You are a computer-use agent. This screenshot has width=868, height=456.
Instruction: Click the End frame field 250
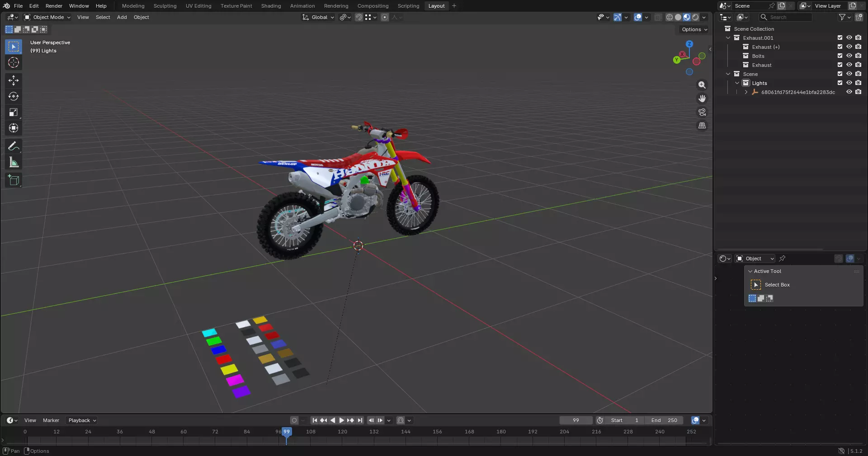pyautogui.click(x=664, y=420)
